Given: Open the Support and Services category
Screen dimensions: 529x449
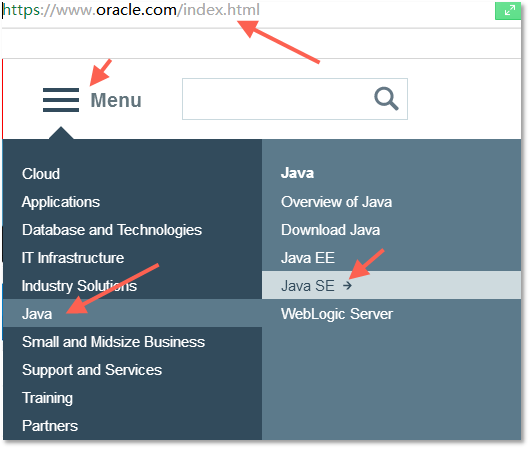Looking at the screenshot, I should tap(92, 370).
